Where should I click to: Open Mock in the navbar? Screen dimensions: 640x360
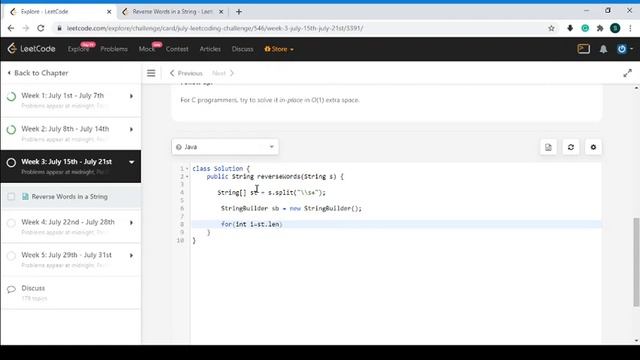tap(146, 49)
